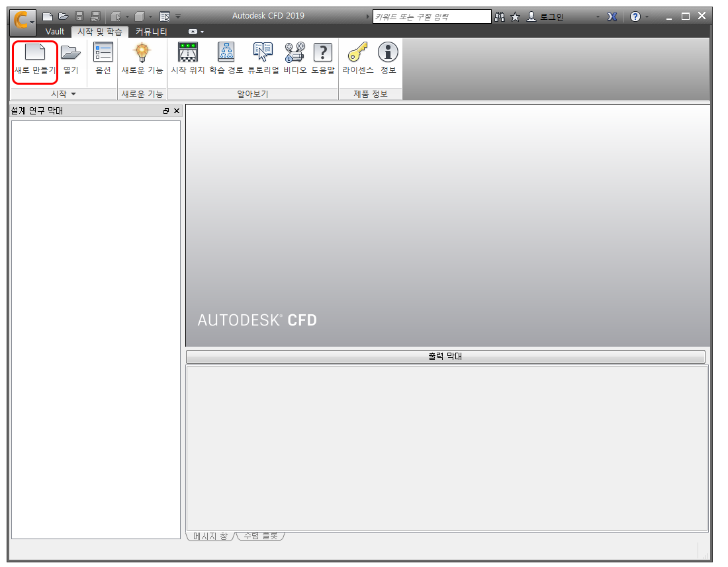Click the 열기 (Open) folder icon

[71, 59]
